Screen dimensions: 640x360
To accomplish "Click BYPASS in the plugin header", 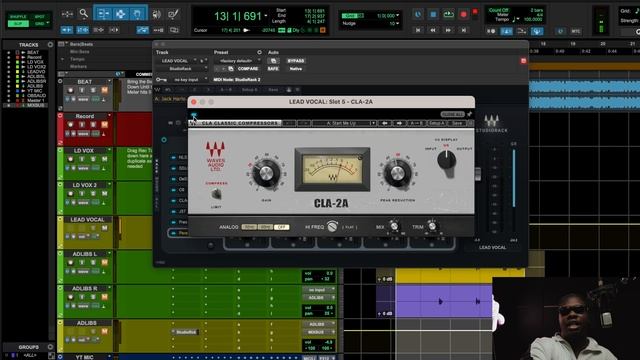I will pyautogui.click(x=296, y=61).
